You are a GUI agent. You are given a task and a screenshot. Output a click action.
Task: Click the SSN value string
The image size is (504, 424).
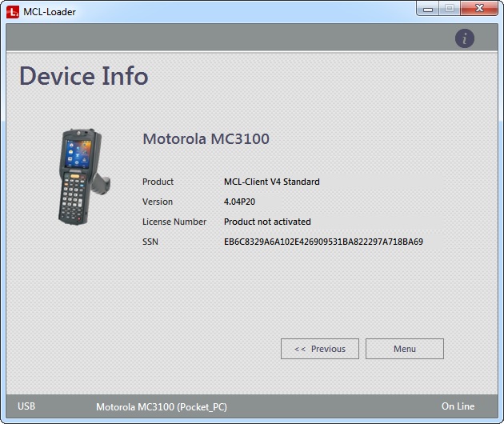click(323, 242)
